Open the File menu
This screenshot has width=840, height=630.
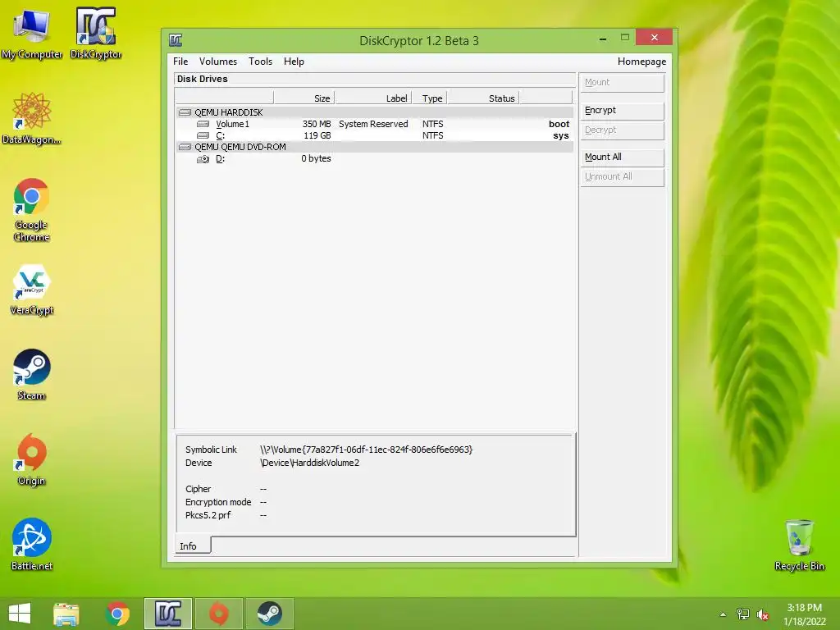point(180,62)
